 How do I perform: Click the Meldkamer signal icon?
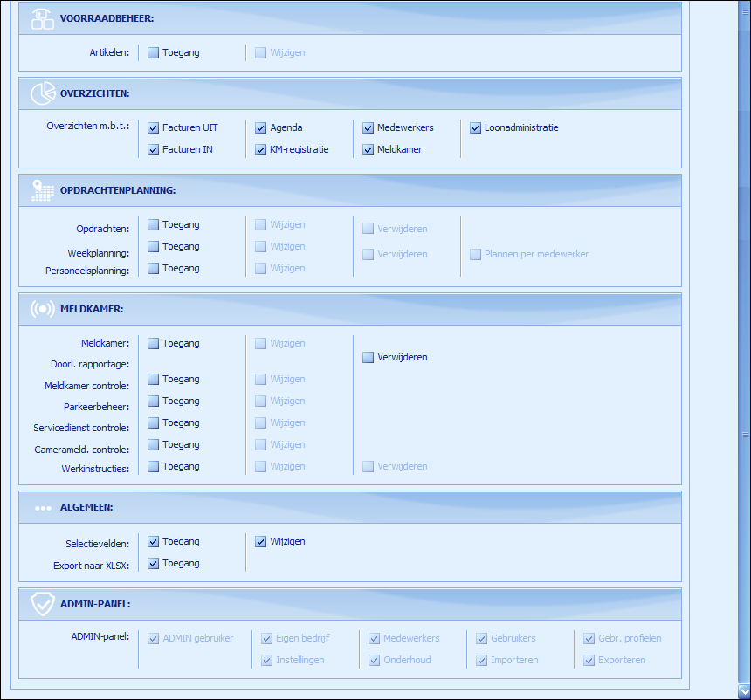pyautogui.click(x=42, y=309)
